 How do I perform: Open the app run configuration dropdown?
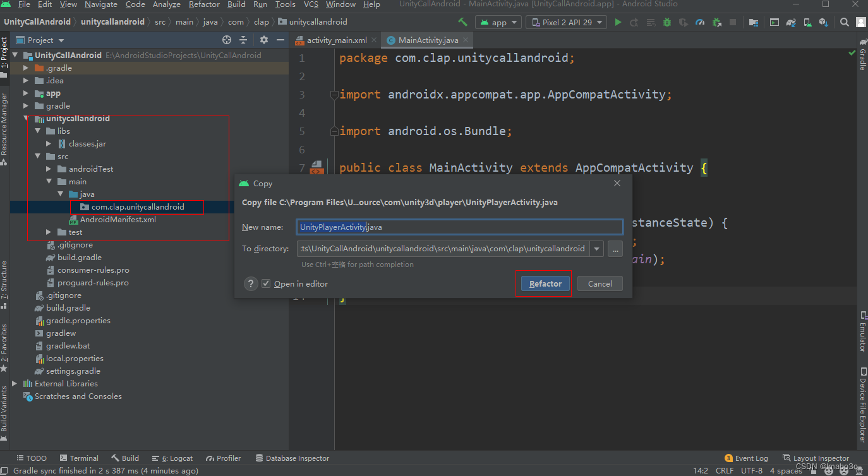pyautogui.click(x=499, y=22)
